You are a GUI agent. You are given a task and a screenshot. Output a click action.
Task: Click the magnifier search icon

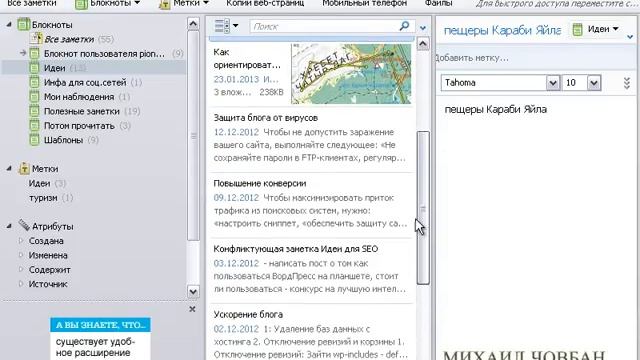click(x=404, y=26)
